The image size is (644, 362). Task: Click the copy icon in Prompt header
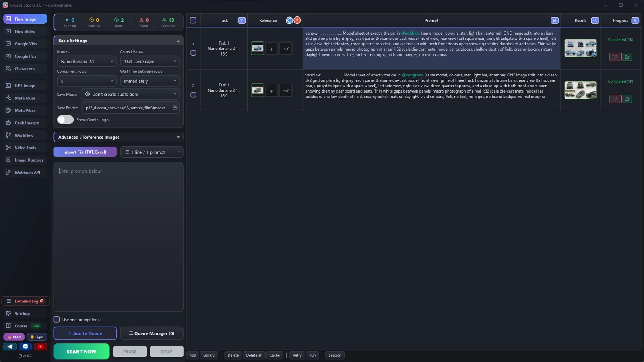coord(554,21)
